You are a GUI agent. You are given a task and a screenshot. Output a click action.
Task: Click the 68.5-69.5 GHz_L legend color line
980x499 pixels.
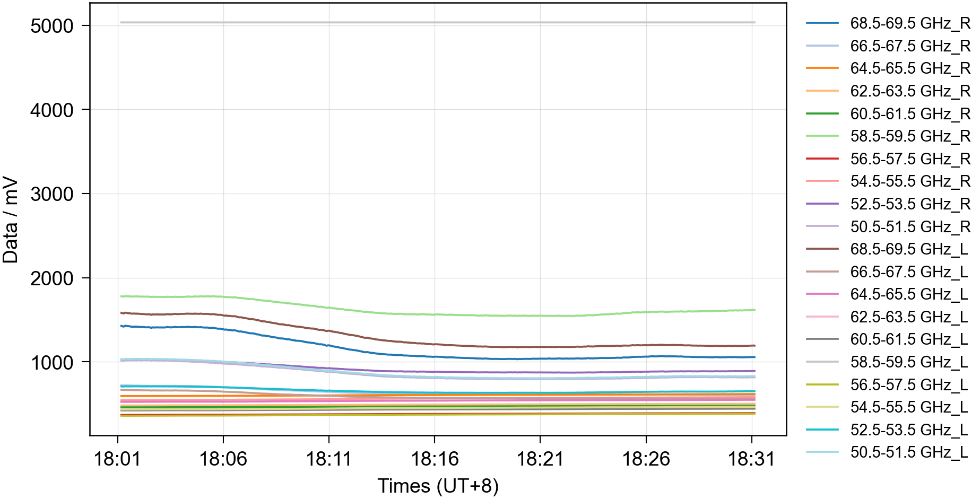(822, 249)
